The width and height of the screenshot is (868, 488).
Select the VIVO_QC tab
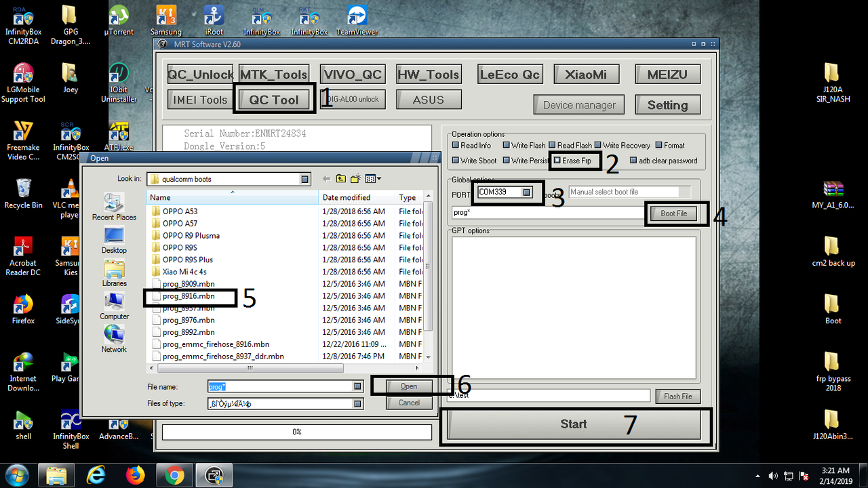(x=353, y=74)
